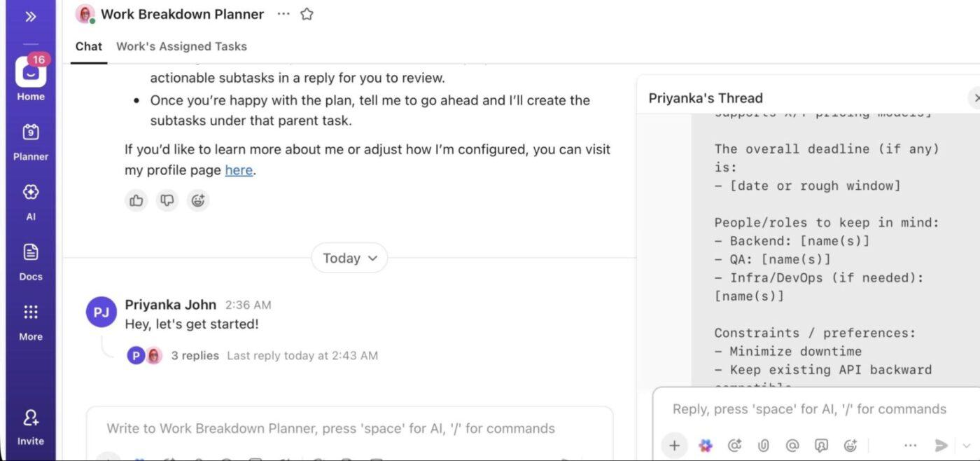Click the message input field at the bottom
This screenshot has height=461, width=980.
click(x=329, y=427)
